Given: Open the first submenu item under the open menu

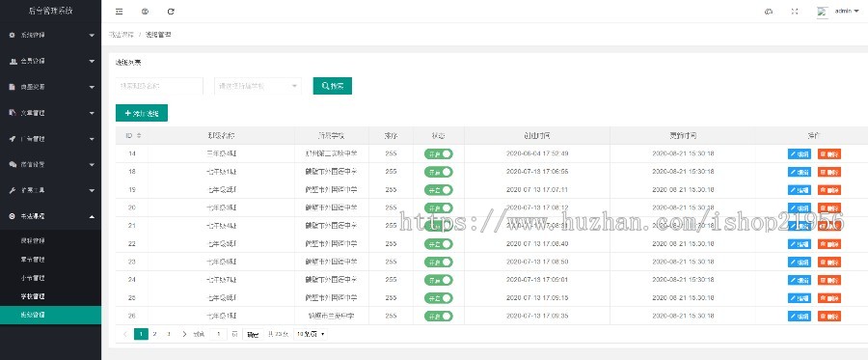Looking at the screenshot, I should pyautogui.click(x=50, y=241).
